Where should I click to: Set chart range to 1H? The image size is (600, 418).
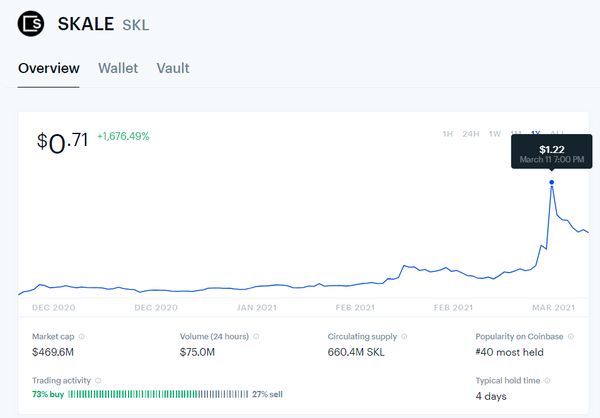click(448, 134)
